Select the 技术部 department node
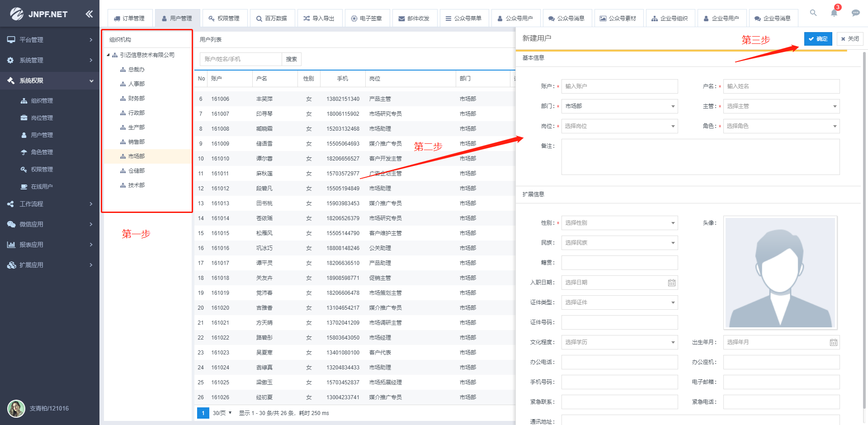The width and height of the screenshot is (868, 425). [x=136, y=185]
